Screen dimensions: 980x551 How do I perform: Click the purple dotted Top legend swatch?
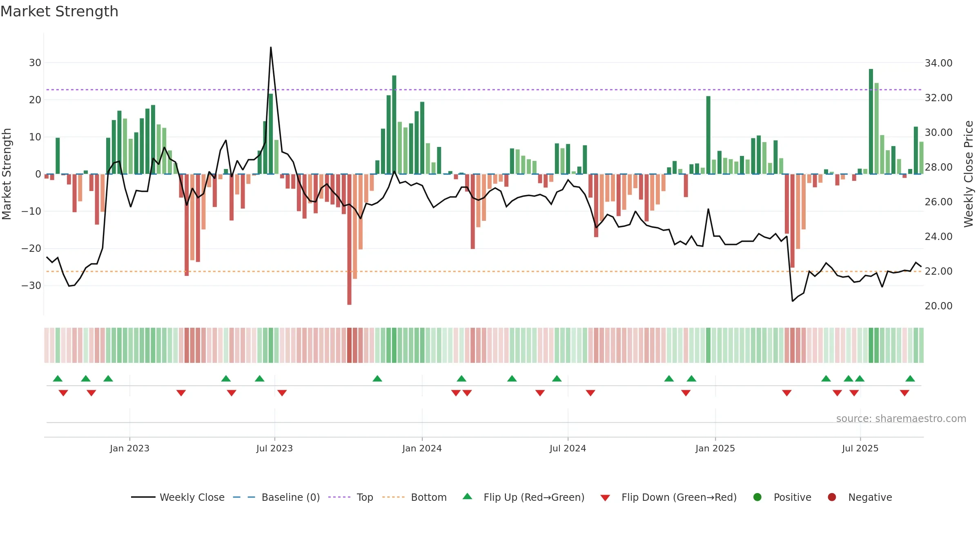pos(339,497)
